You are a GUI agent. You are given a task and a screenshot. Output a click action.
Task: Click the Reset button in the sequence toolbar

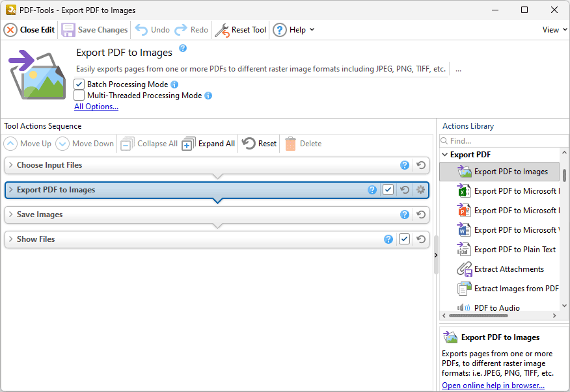[x=260, y=144]
